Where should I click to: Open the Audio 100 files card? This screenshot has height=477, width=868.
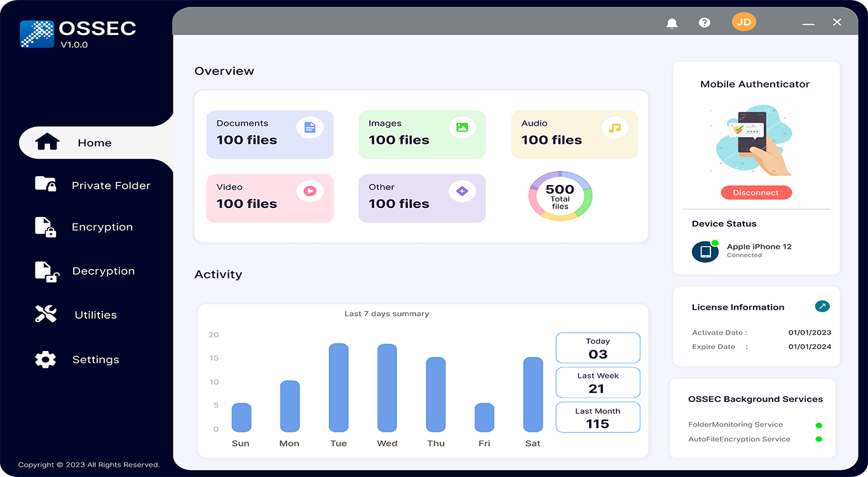click(x=574, y=134)
